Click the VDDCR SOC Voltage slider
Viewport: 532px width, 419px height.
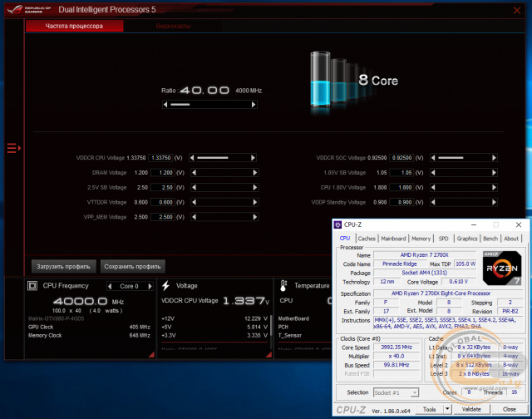[x=463, y=158]
